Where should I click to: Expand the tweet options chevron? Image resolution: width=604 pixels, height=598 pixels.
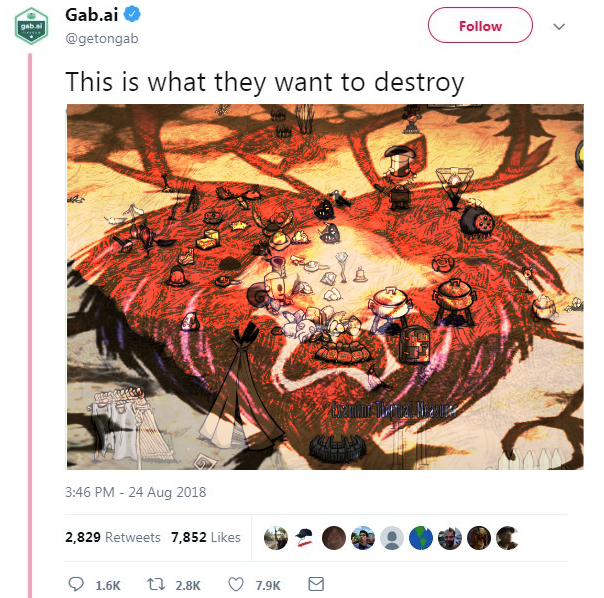coord(559,27)
